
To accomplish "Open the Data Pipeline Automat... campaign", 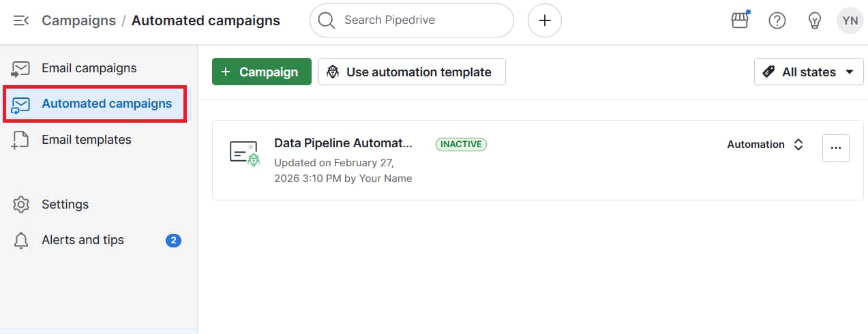I will (344, 143).
